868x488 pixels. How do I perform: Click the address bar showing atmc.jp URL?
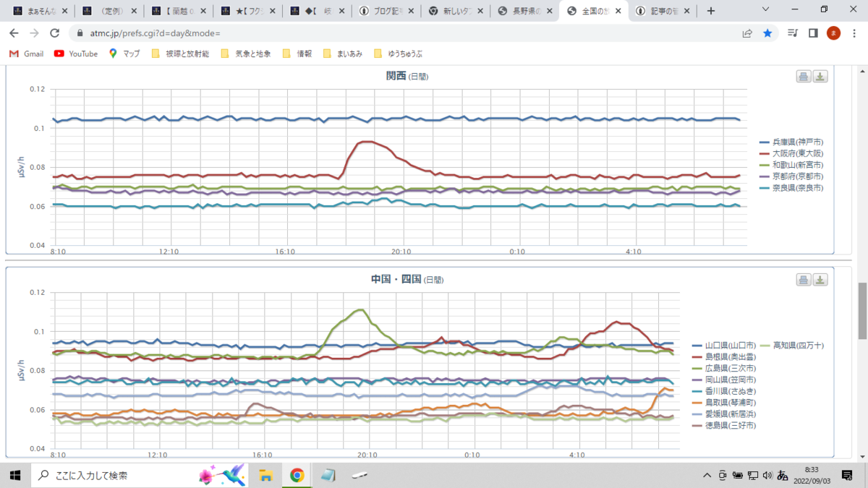[x=405, y=33]
